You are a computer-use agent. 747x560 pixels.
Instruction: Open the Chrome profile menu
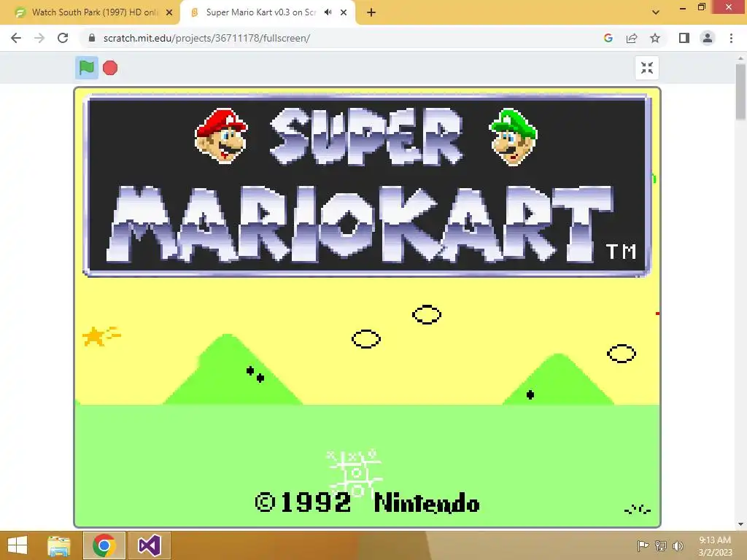tap(708, 38)
